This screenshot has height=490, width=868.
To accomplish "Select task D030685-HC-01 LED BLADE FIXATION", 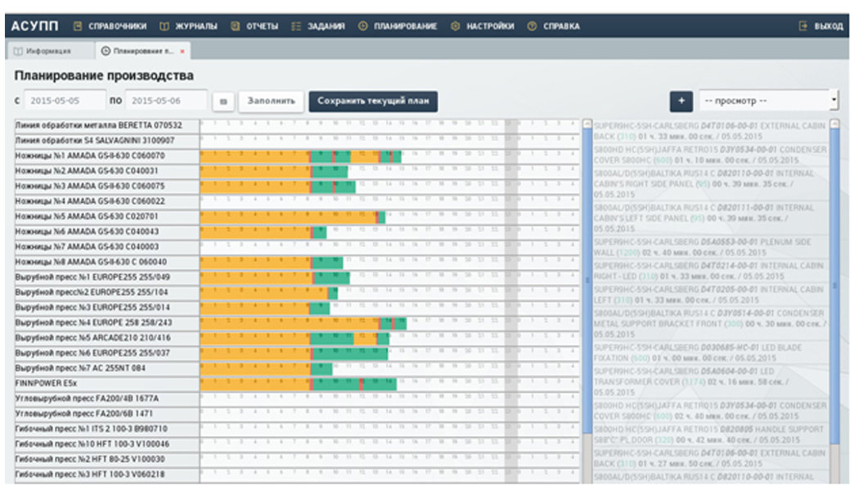I will [x=711, y=353].
